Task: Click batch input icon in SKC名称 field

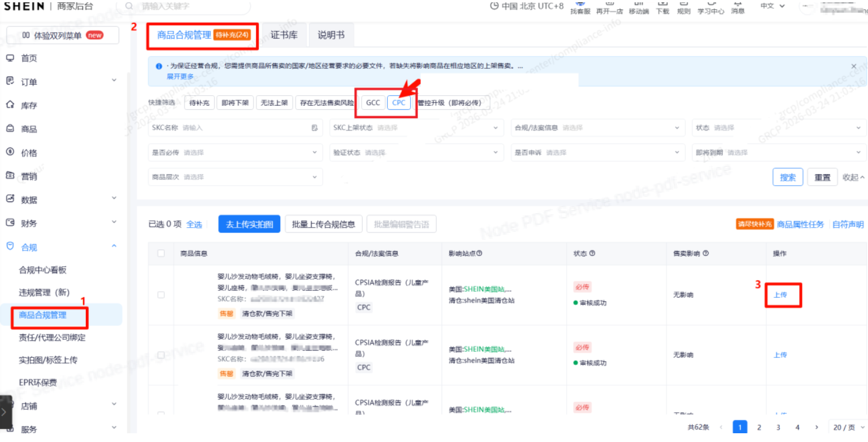Action: point(315,128)
